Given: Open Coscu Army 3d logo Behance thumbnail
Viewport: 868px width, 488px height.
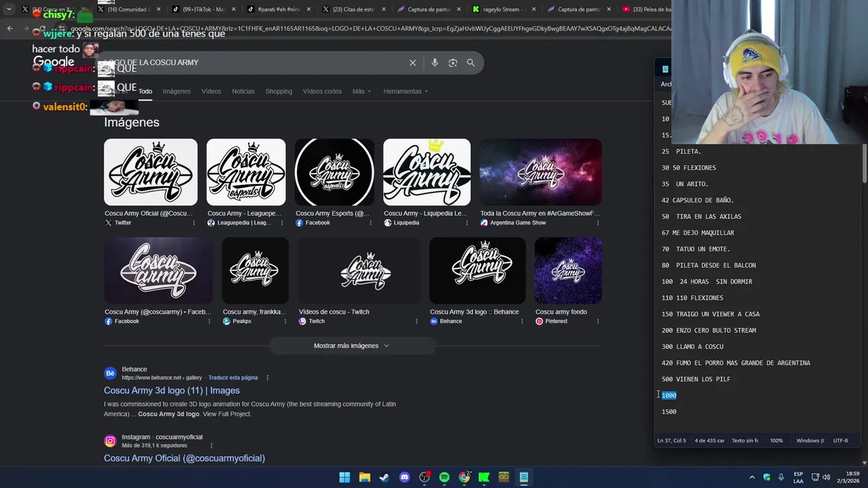Looking at the screenshot, I should [477, 270].
